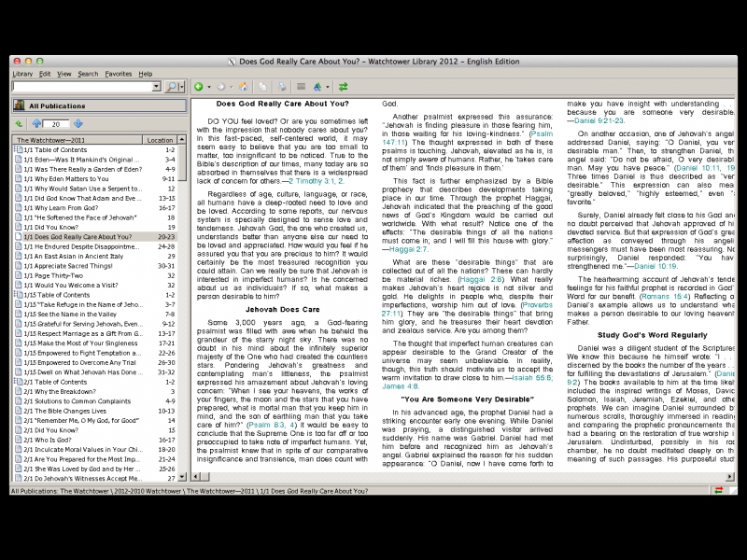Click the Print icon in toolbar
The image size is (747, 560).
(282, 87)
